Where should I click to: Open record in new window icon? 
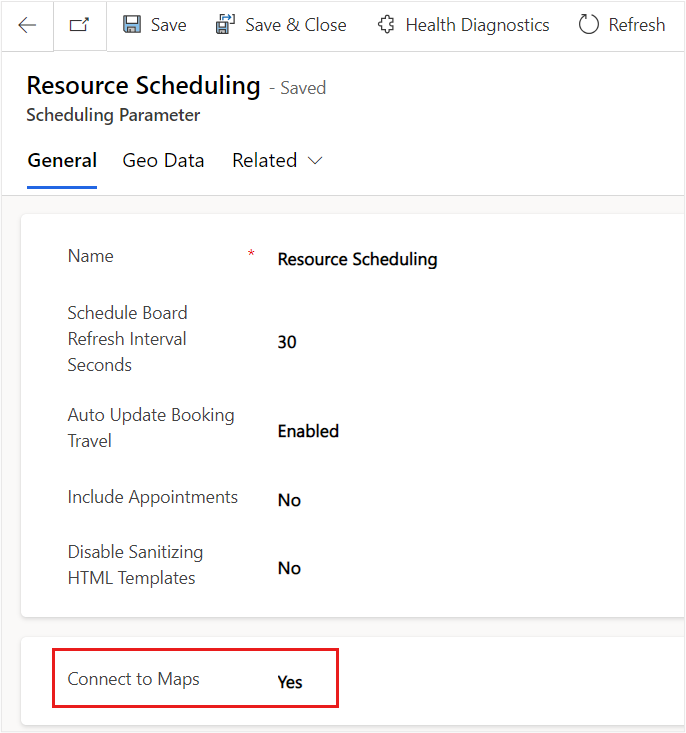pyautogui.click(x=79, y=25)
